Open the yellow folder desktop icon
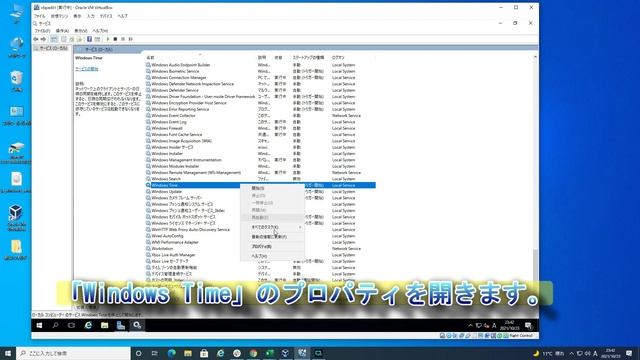This screenshot has width=640, height=360. pyautogui.click(x=16, y=250)
